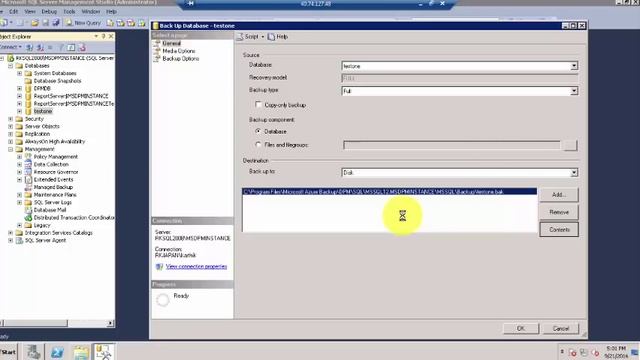Open the Help menu in menu bar
This screenshot has height=360, width=640.
pyautogui.click(x=111, y=11)
